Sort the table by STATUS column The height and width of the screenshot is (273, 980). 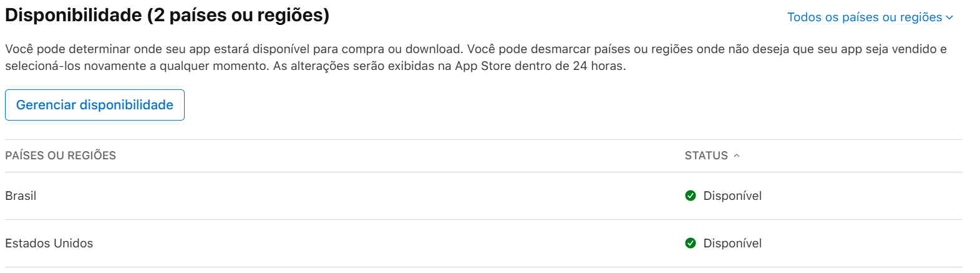[706, 156]
